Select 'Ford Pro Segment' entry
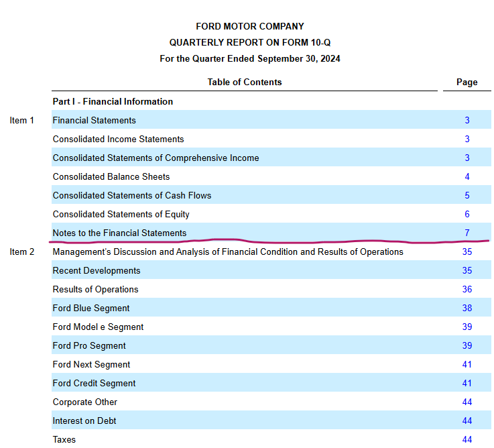The image size is (494, 448). pyautogui.click(x=89, y=346)
